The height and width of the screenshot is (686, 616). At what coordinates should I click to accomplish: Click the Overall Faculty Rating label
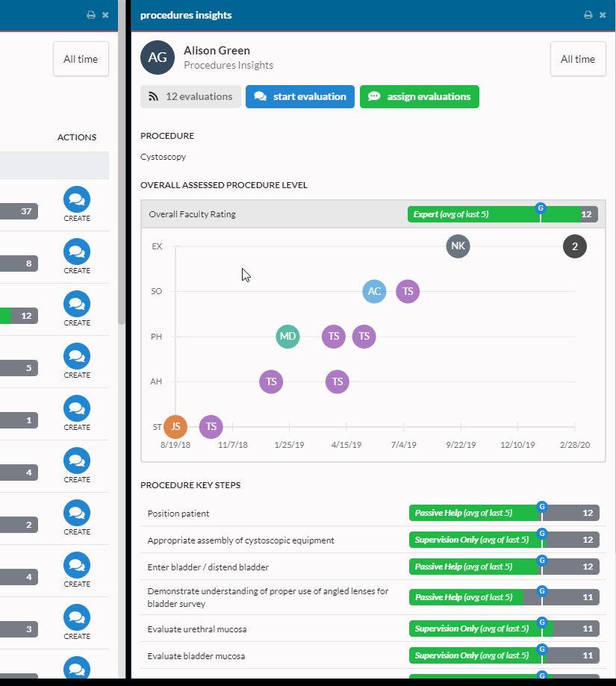tap(193, 214)
